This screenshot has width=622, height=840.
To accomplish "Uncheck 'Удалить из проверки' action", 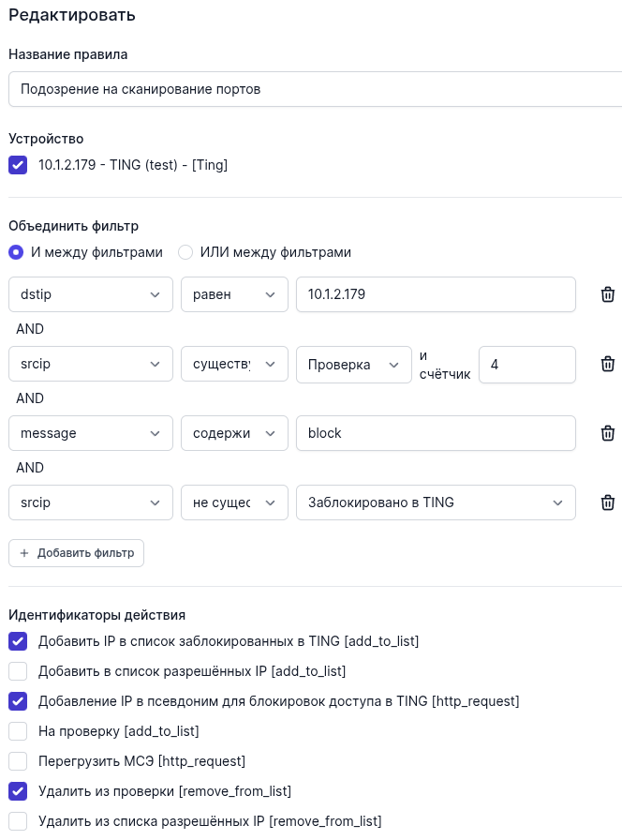I will 18,791.
